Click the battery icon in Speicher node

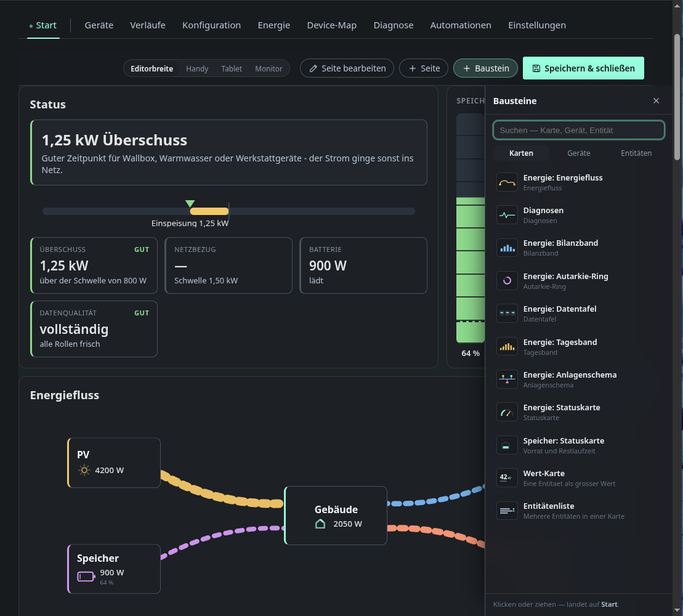[x=86, y=577]
